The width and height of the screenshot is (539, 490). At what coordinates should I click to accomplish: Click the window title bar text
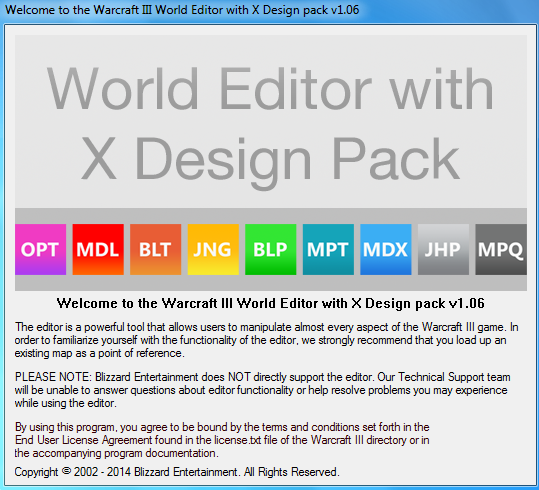pyautogui.click(x=182, y=10)
